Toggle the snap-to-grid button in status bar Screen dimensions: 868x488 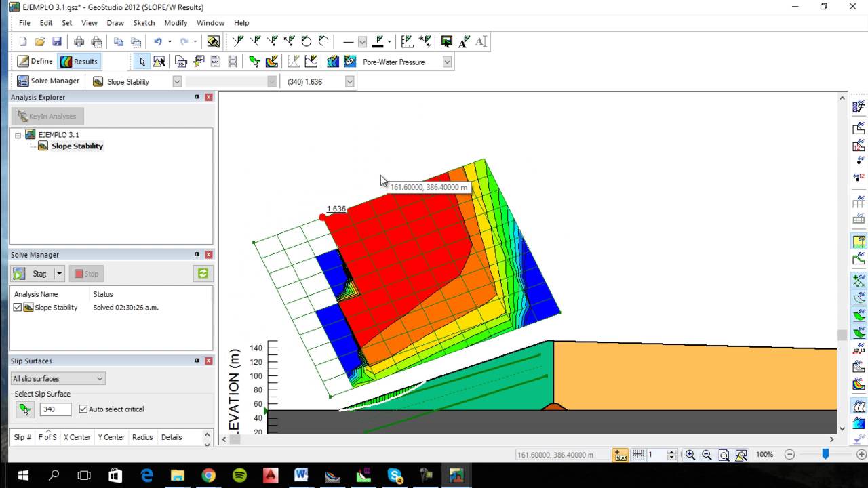(637, 455)
